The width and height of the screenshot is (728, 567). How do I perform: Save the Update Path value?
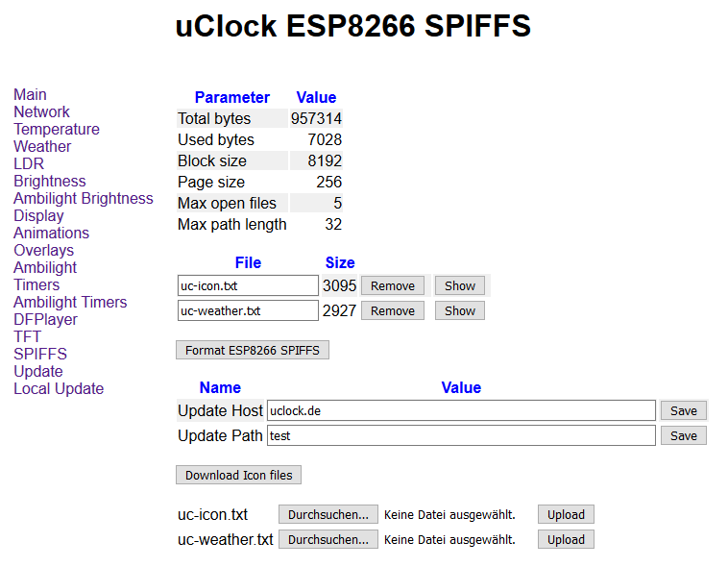(x=684, y=435)
